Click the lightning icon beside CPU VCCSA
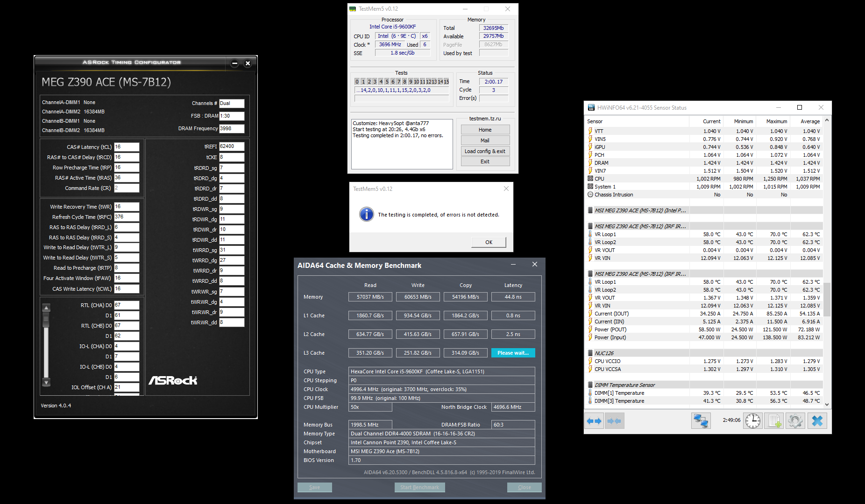The width and height of the screenshot is (865, 504). [590, 369]
